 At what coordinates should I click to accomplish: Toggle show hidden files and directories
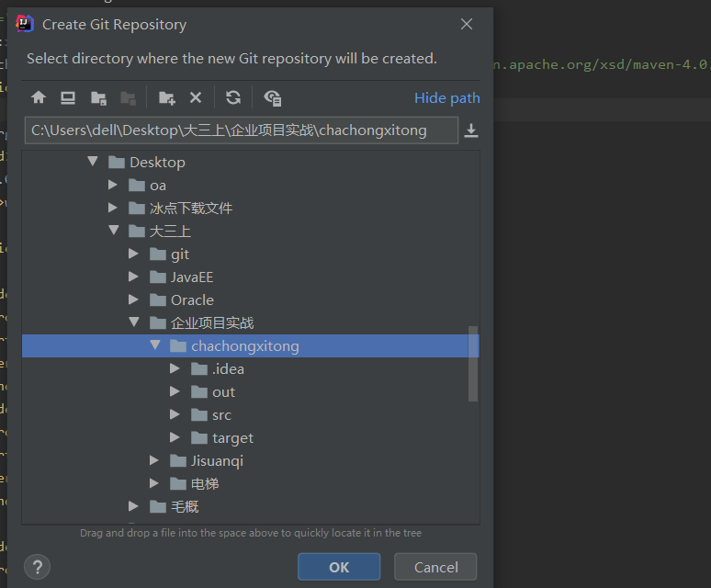[273, 97]
